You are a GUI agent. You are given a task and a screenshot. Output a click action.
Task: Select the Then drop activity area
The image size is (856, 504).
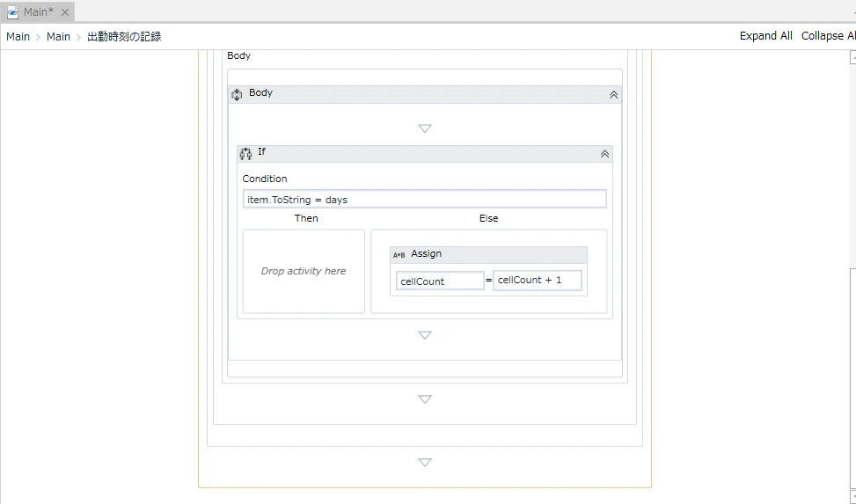click(304, 272)
